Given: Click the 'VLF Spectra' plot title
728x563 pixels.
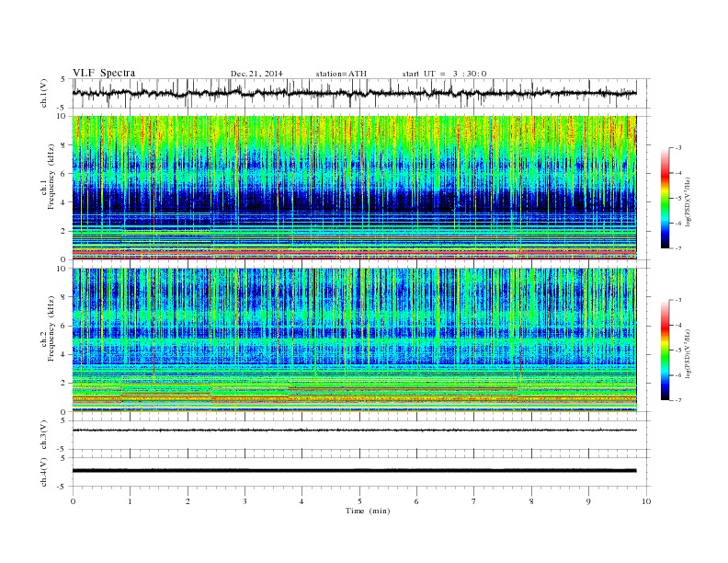Looking at the screenshot, I should [104, 73].
